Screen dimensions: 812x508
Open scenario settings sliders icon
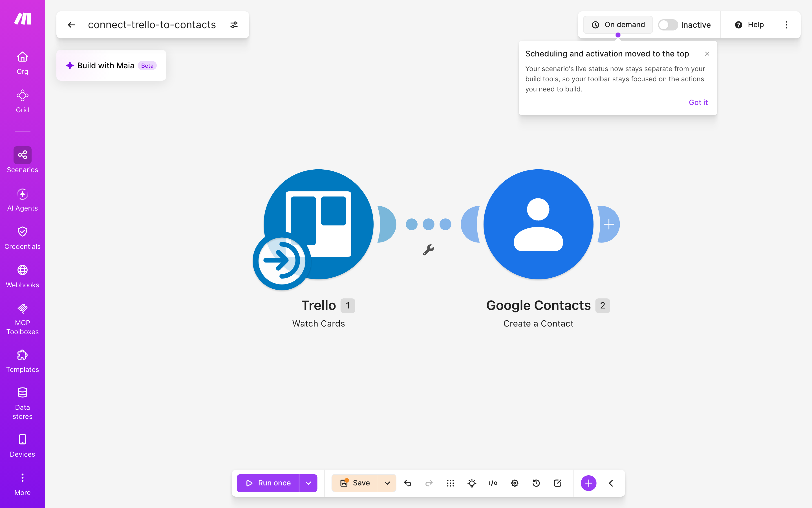pos(234,25)
